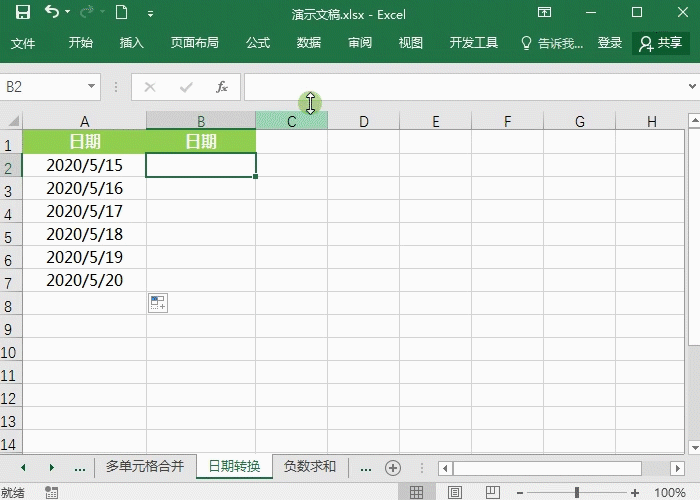Click the Cancel (X) formula bar icon
The width and height of the screenshot is (700, 500).
[150, 87]
